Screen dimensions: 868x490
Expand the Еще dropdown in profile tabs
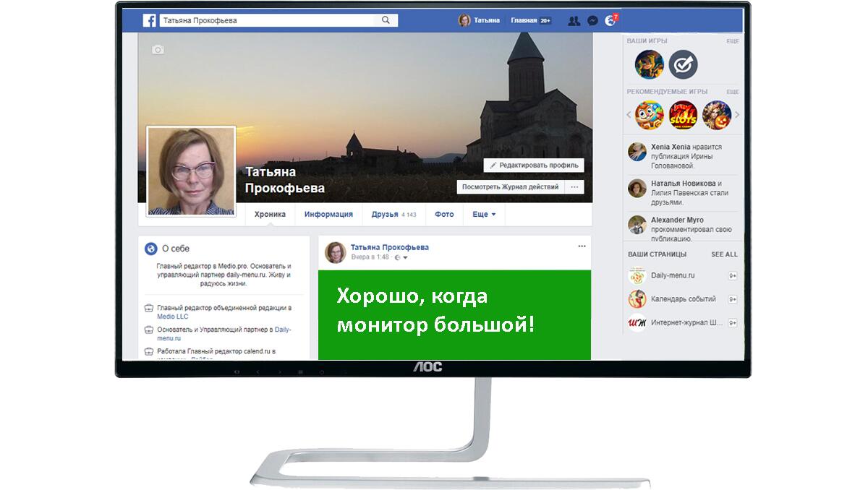484,215
